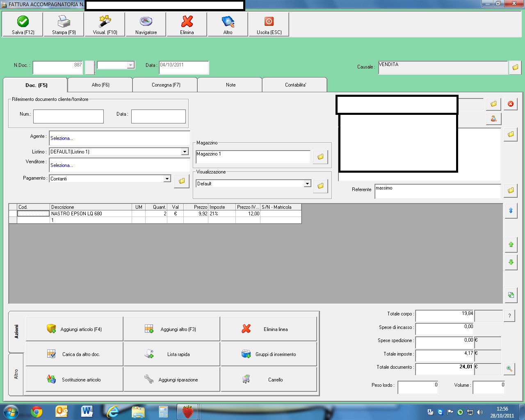Click Aggiungi articolo (F4) button
This screenshot has height=420, width=525.
click(75, 329)
